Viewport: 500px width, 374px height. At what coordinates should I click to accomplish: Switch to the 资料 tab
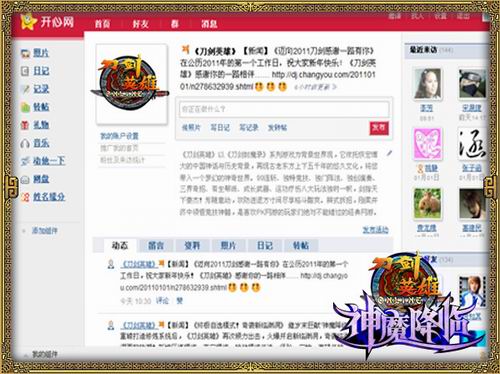coord(192,246)
